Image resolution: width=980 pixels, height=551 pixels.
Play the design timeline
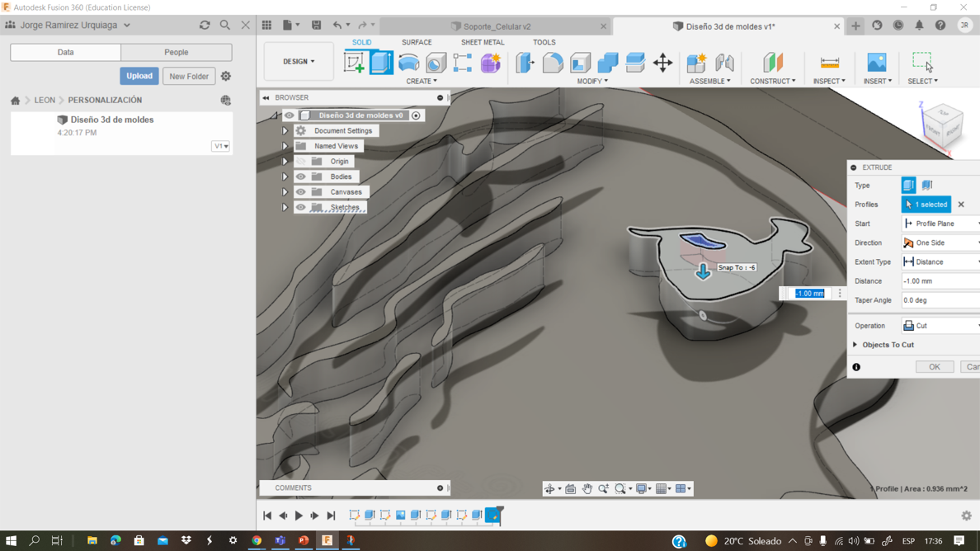click(x=299, y=516)
